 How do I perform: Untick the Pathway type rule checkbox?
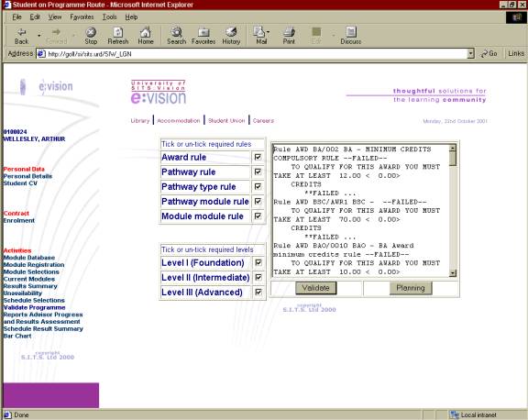258,186
